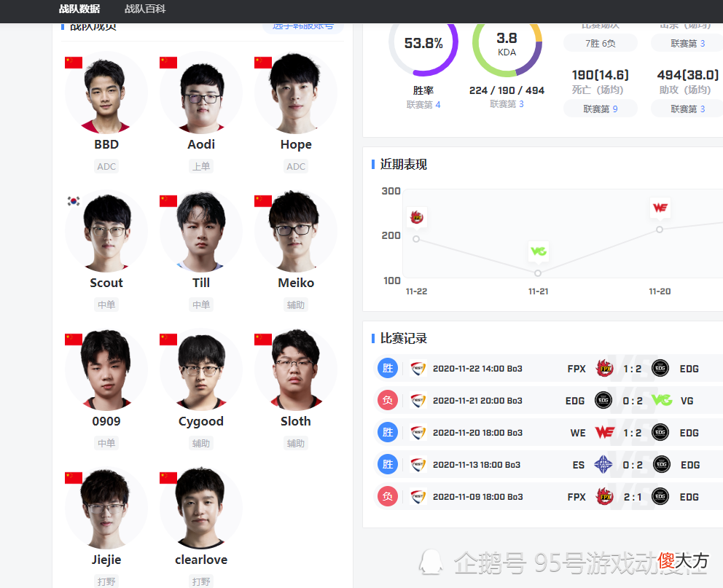Click the clearlove player name
The width and height of the screenshot is (723, 588).
[201, 560]
